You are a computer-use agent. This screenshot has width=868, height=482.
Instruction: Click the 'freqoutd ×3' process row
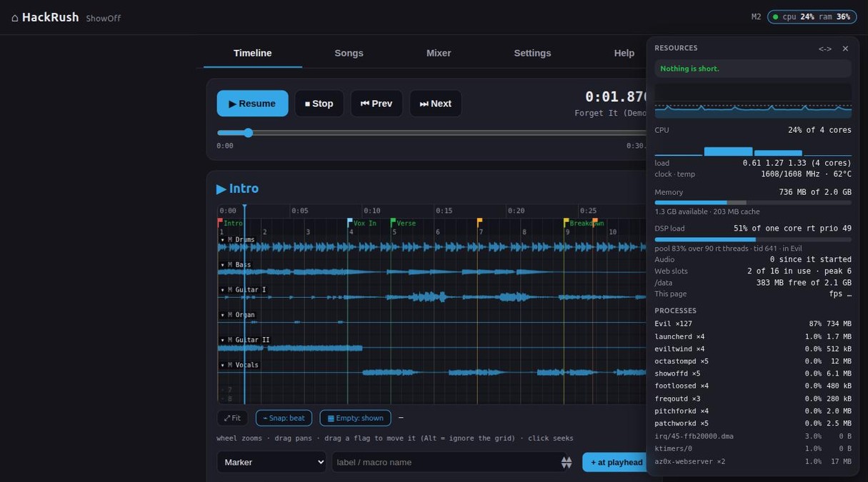(753, 398)
